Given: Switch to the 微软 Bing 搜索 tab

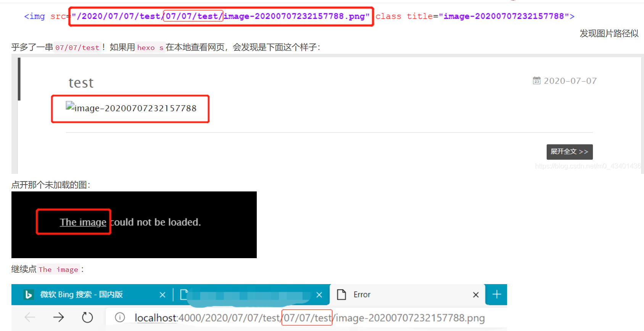Looking at the screenshot, I should point(92,294).
